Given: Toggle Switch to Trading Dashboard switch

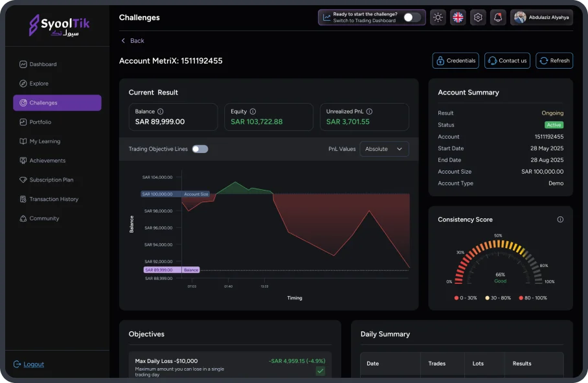Looking at the screenshot, I should coord(412,17).
